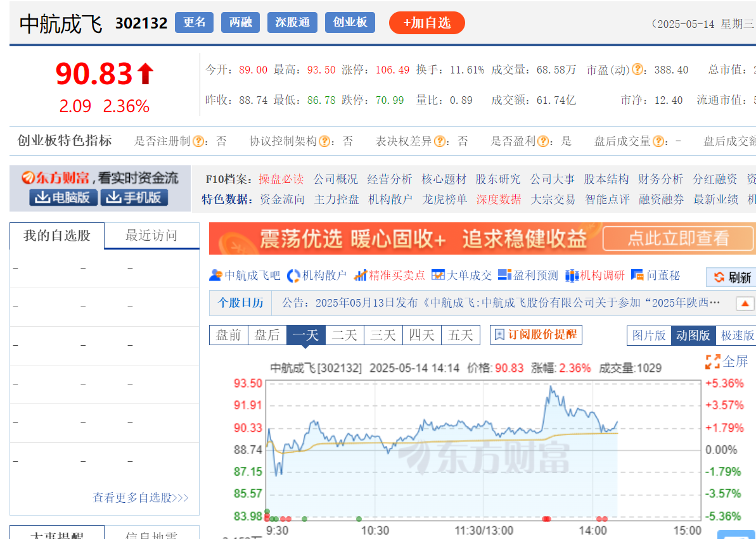This screenshot has height=539, width=756.
Task: Click the 大单成交 icon
Action: [x=438, y=275]
